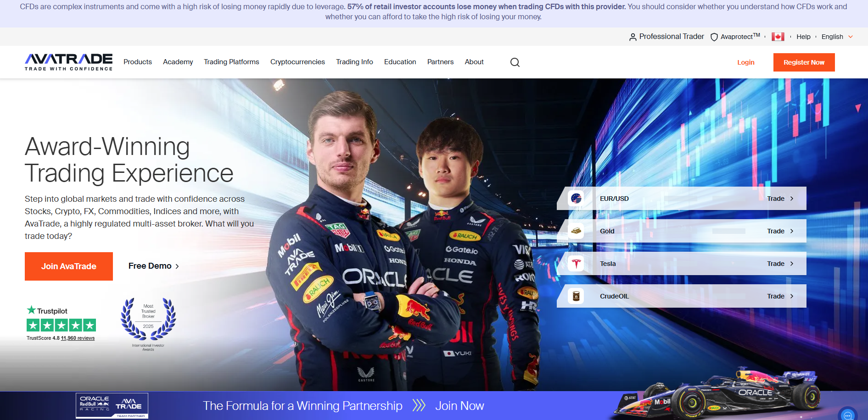Viewport: 868px width, 420px height.
Task: Click the Gold bars icon
Action: (x=576, y=231)
